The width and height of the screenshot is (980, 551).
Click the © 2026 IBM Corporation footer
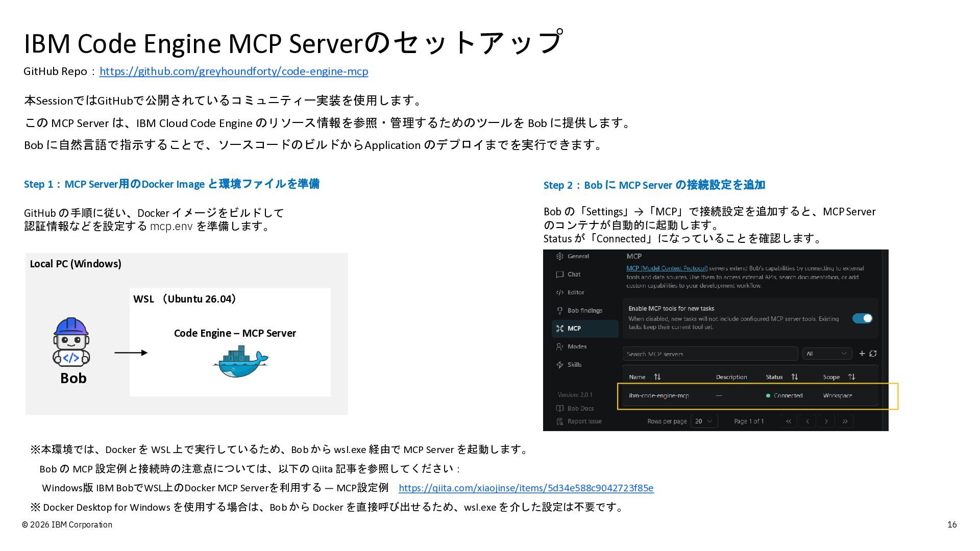[67, 525]
